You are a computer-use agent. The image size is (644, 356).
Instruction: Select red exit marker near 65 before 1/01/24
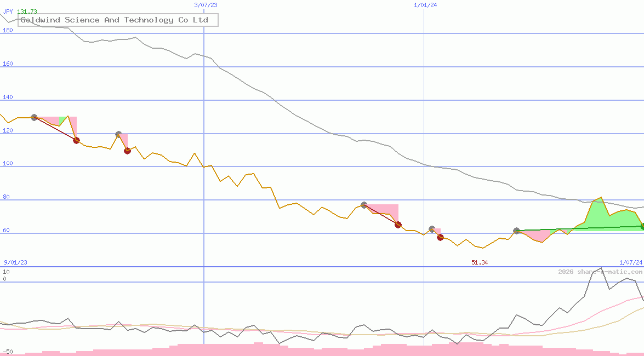point(398,225)
